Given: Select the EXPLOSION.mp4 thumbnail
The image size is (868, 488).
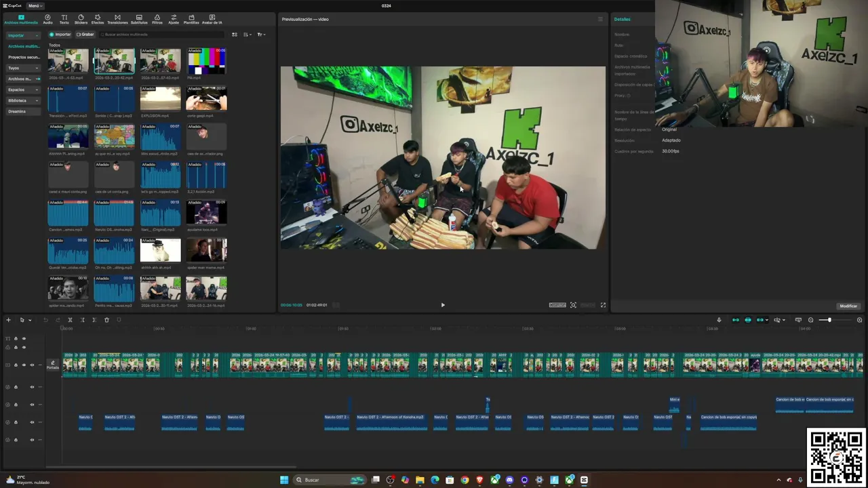Looking at the screenshot, I should [161, 99].
